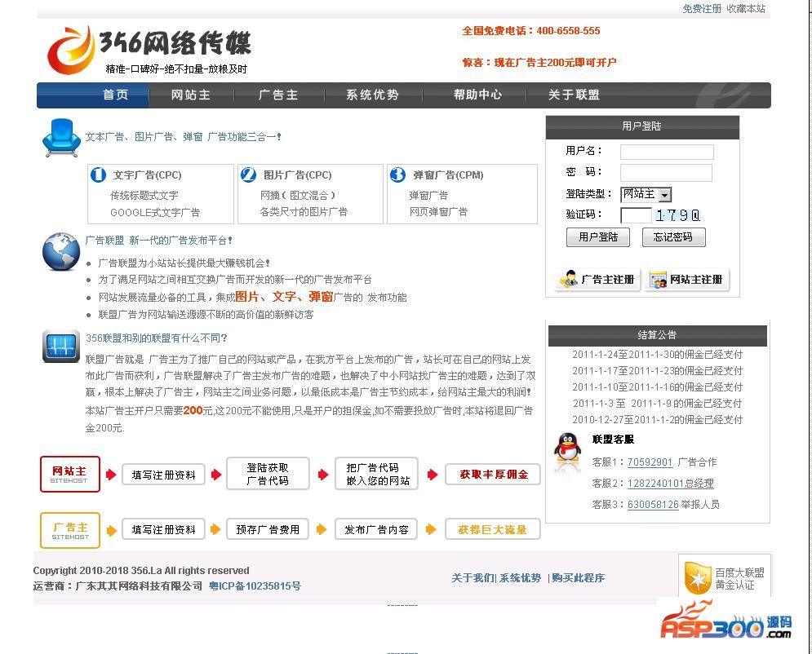
Task: Open QQ link 70592901
Action: click(650, 462)
